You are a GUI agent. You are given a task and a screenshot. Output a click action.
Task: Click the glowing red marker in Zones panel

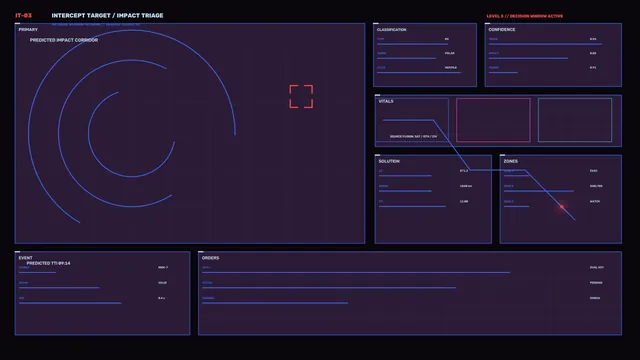coord(562,207)
